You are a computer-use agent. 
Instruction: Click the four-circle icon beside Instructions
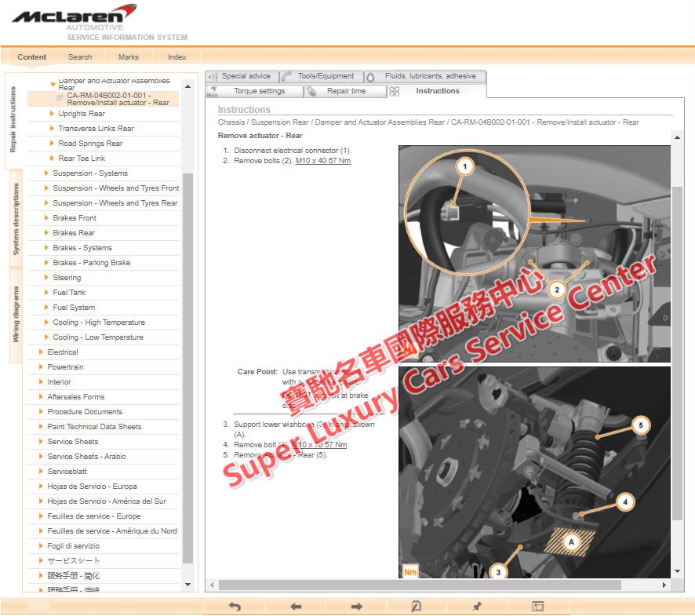pyautogui.click(x=394, y=91)
